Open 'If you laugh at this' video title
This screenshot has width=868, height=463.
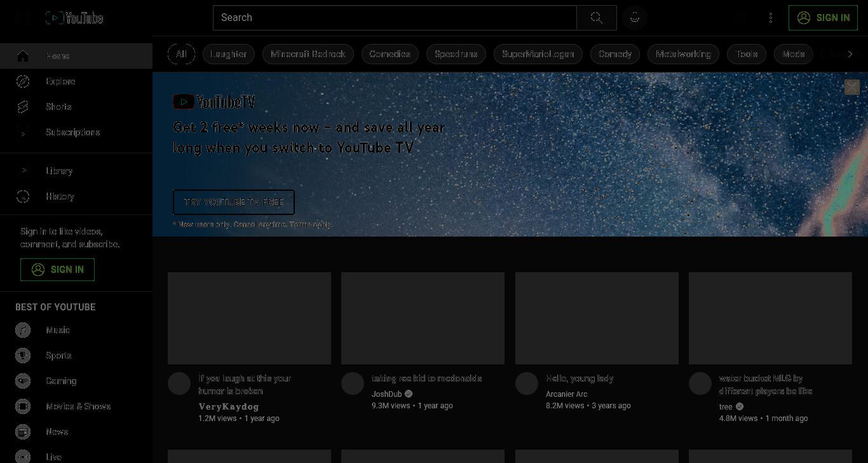tap(245, 385)
